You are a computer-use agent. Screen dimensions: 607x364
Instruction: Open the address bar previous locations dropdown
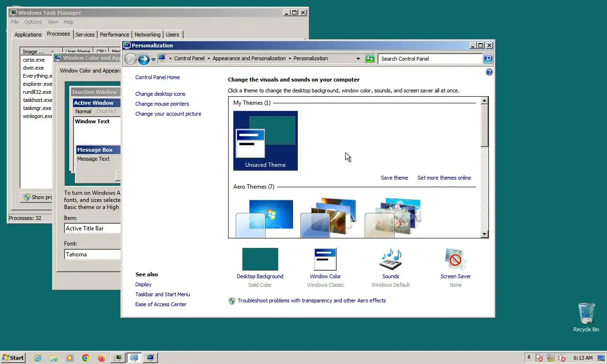coord(358,59)
